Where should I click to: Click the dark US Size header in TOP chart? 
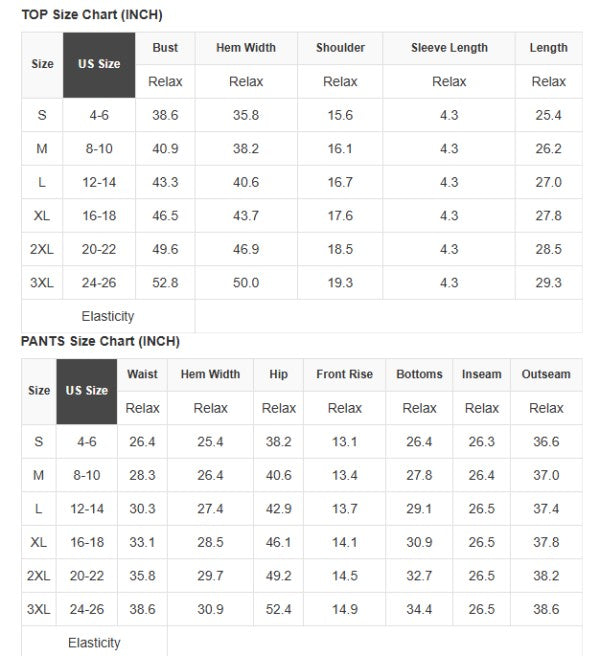coord(99,64)
